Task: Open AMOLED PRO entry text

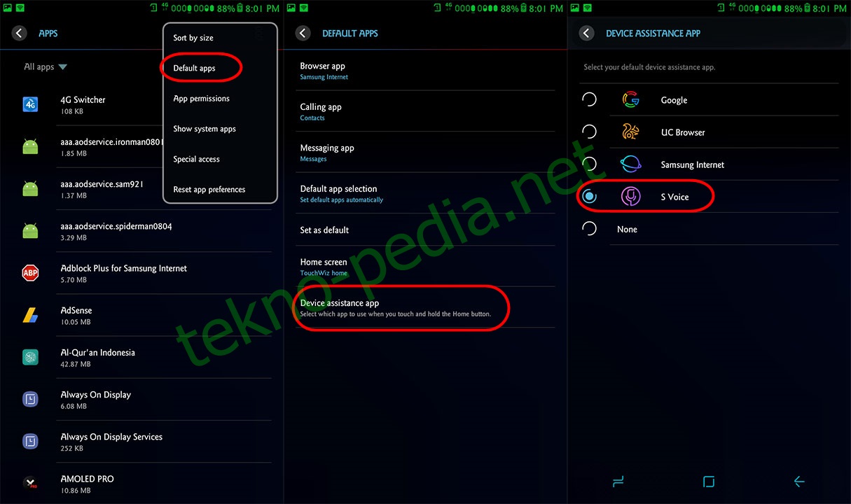Action: coord(87,479)
